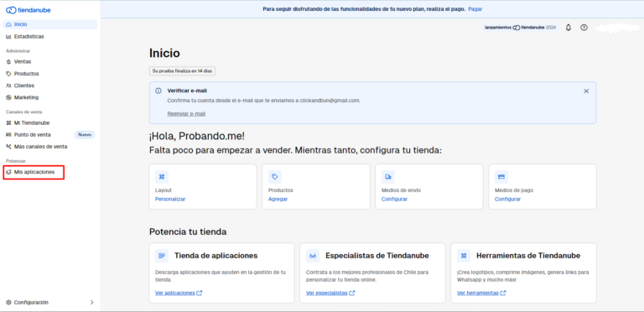
Task: Click Personalizar under Layout
Action: (170, 199)
